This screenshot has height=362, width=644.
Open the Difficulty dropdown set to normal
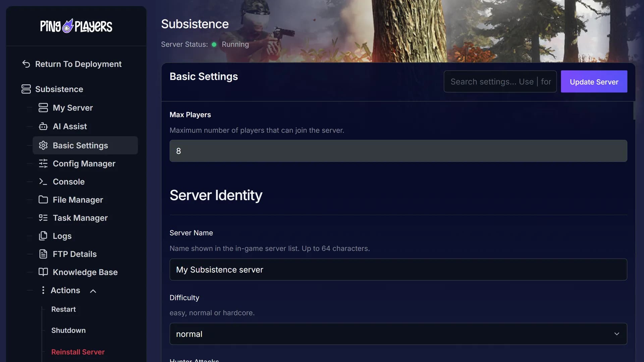pyautogui.click(x=398, y=334)
